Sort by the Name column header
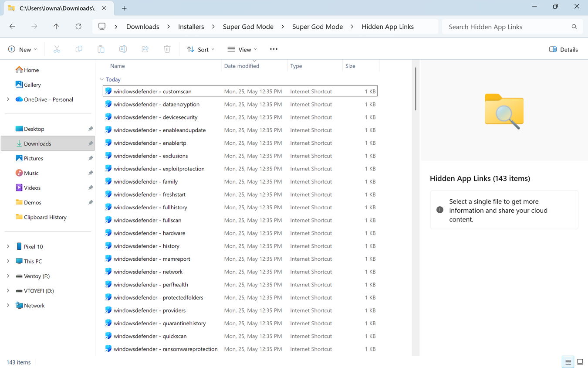Image resolution: width=588 pixels, height=368 pixels. coord(118,66)
